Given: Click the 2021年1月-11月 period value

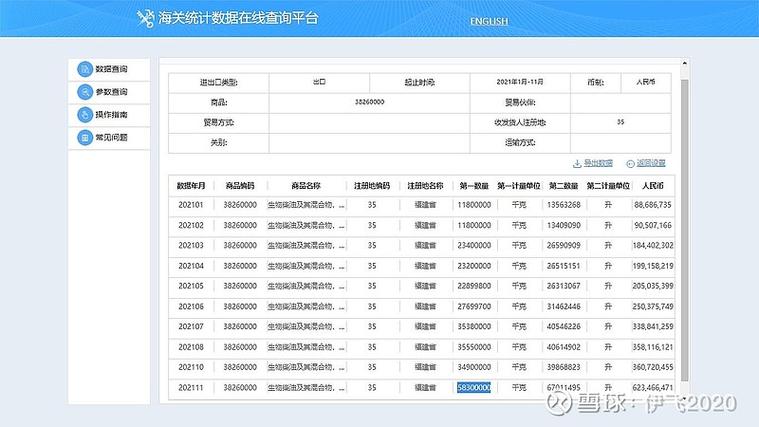Looking at the screenshot, I should (519, 82).
